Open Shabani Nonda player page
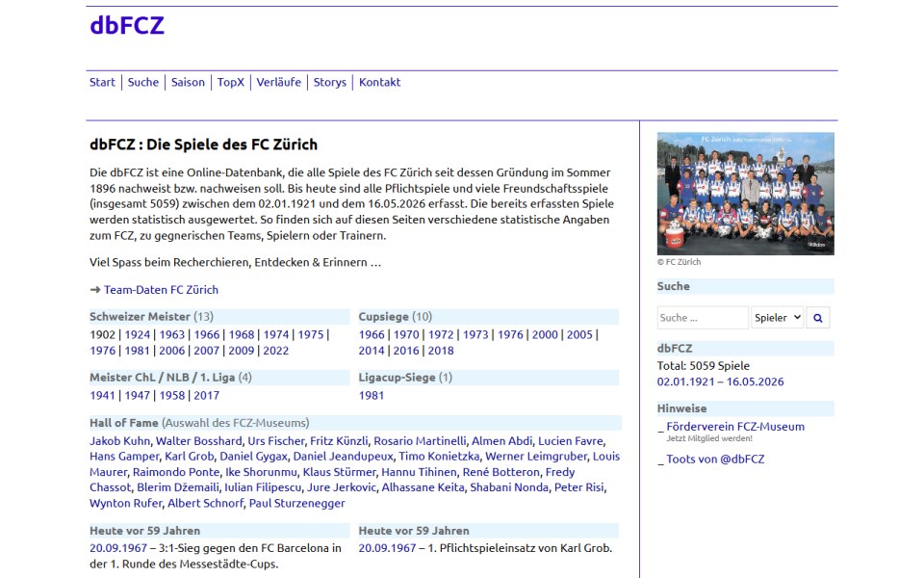Viewport: 924px width, 578px height. point(509,487)
